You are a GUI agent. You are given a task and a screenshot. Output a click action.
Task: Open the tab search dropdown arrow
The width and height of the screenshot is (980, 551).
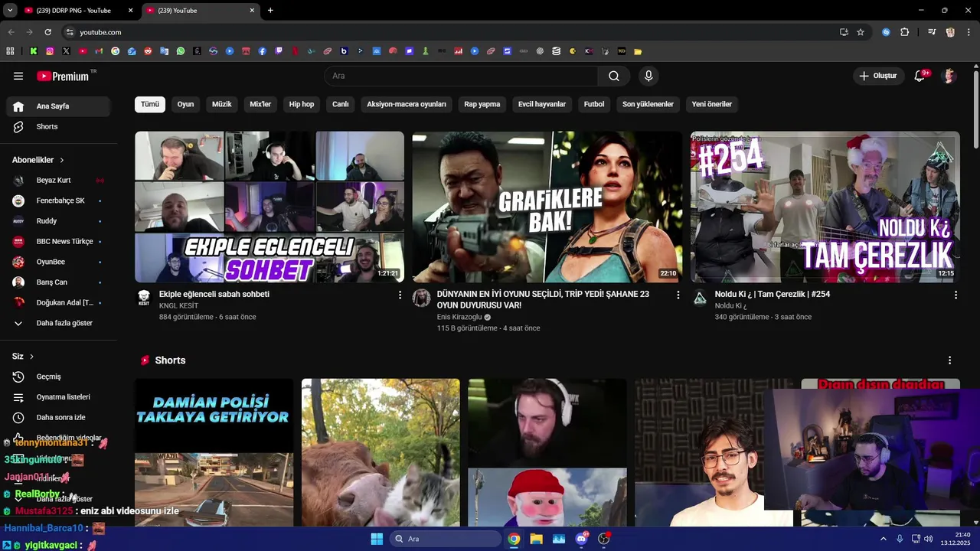[10, 10]
